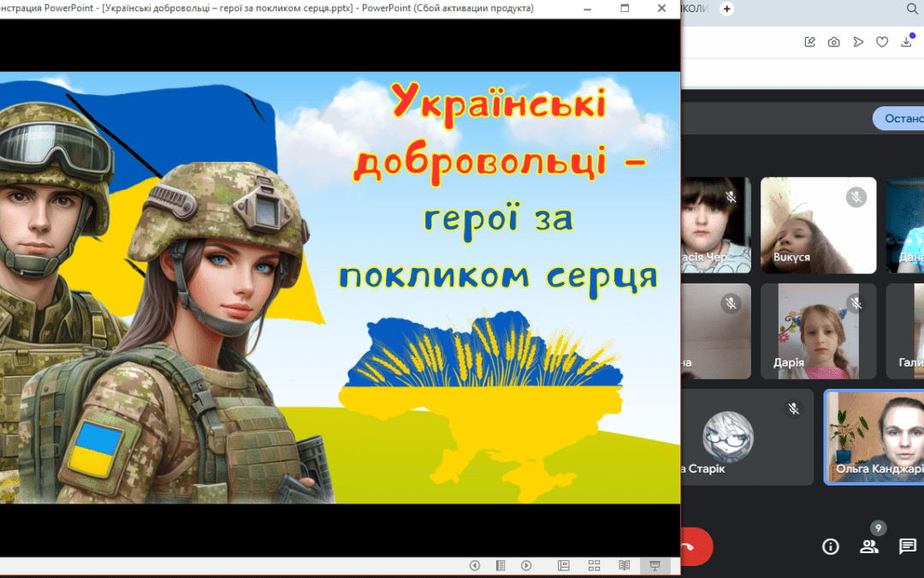Go to next slide in PowerPoint status bar
Screen dimensions: 924x578
click(526, 566)
